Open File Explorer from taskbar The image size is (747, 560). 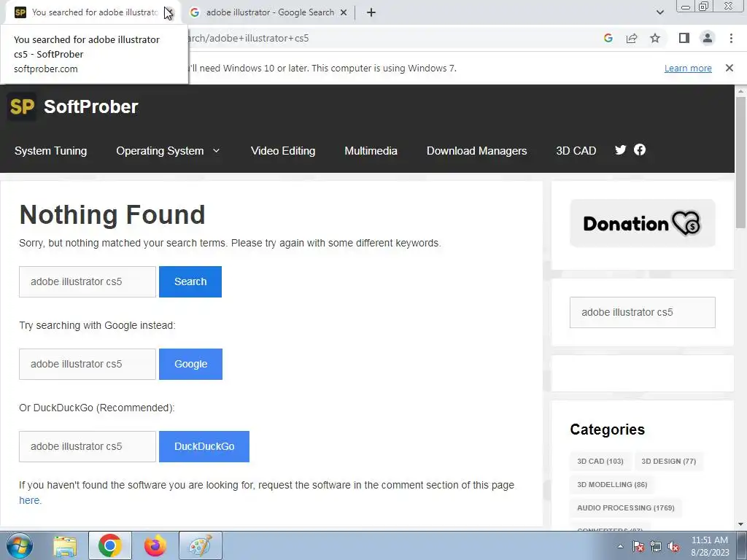[65, 545]
